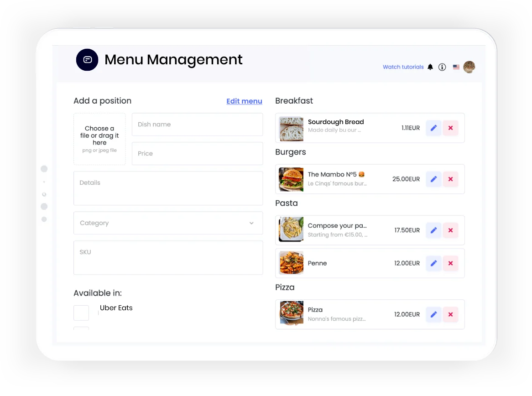
Task: Open the Pizza dish thumbnail
Action: click(x=292, y=313)
